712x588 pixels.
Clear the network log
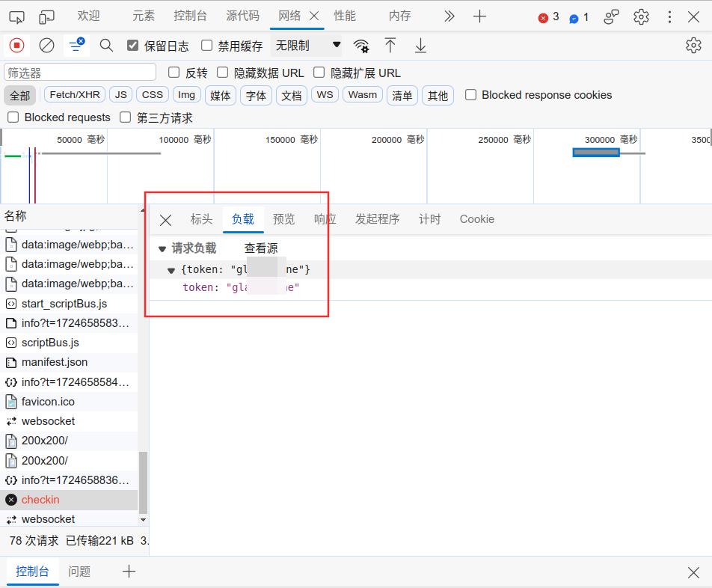(x=46, y=46)
